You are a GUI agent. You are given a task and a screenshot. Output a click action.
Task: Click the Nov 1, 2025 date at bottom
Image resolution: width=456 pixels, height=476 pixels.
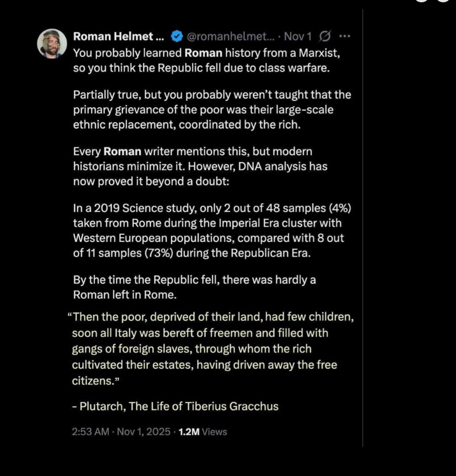coord(142,432)
